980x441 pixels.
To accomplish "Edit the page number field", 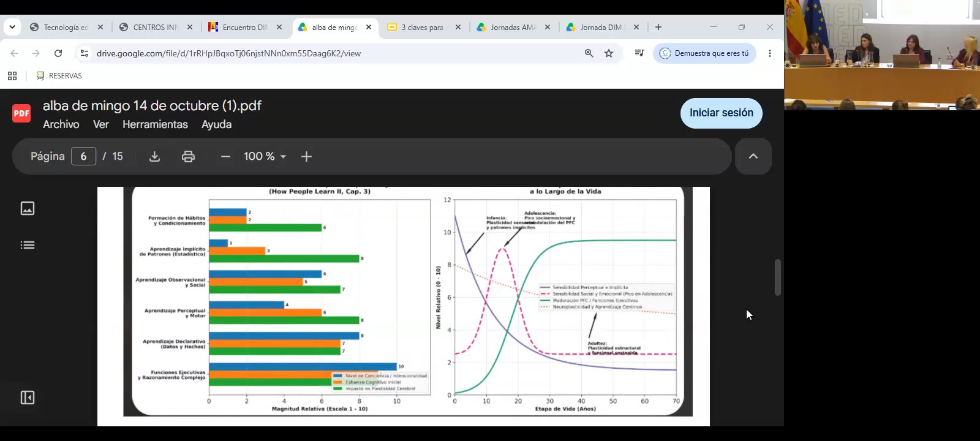I will tap(83, 156).
